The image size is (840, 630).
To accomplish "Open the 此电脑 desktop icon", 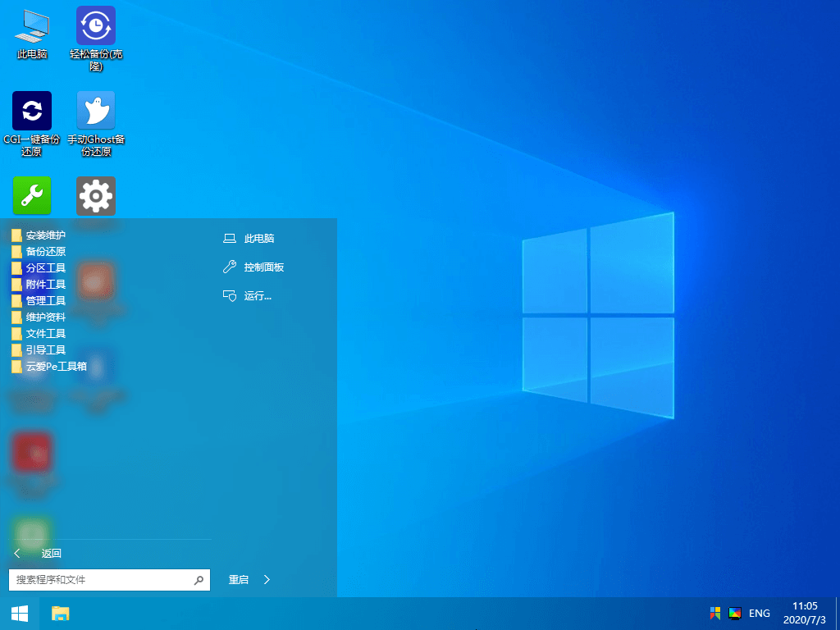I will pyautogui.click(x=32, y=27).
